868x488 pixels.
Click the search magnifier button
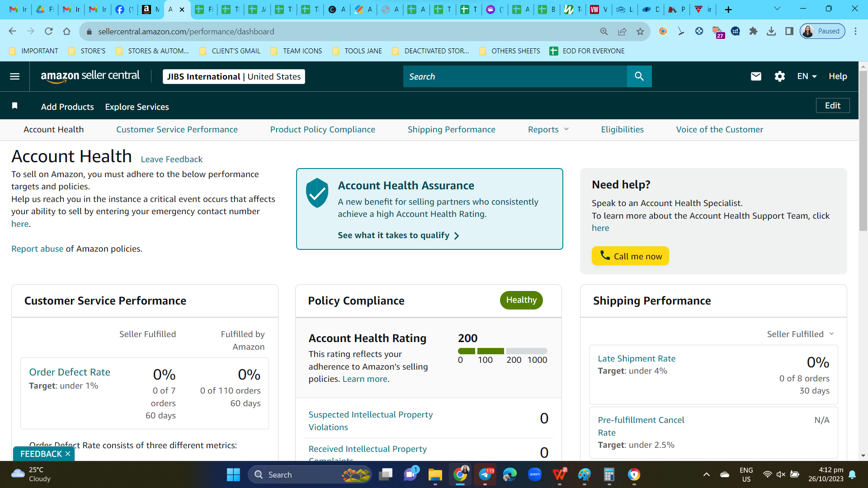pos(639,76)
